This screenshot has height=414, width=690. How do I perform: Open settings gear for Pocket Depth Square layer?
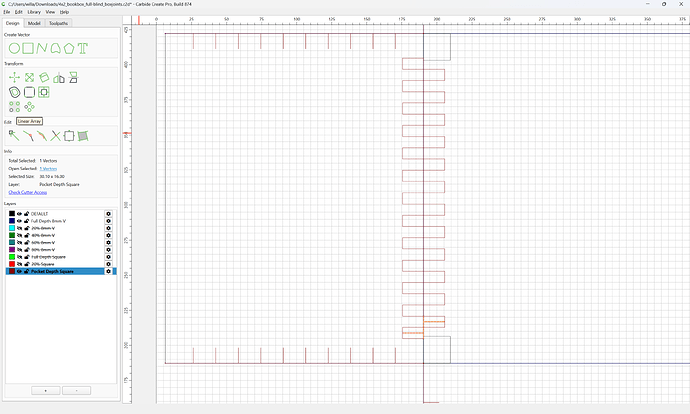coord(108,271)
